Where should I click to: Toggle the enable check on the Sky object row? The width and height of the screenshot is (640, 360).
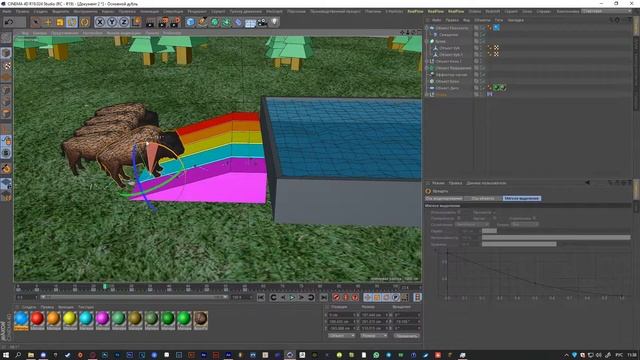pyautogui.click(x=483, y=81)
